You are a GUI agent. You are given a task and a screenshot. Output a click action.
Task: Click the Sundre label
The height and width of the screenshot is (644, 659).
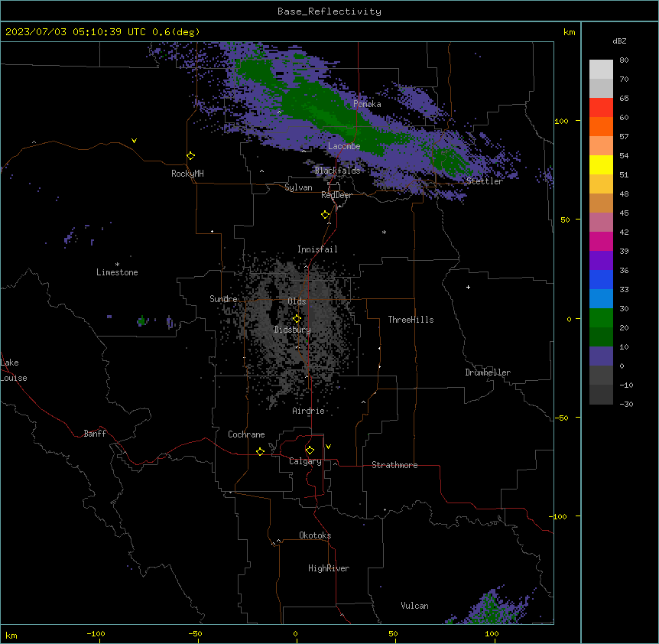coord(223,299)
